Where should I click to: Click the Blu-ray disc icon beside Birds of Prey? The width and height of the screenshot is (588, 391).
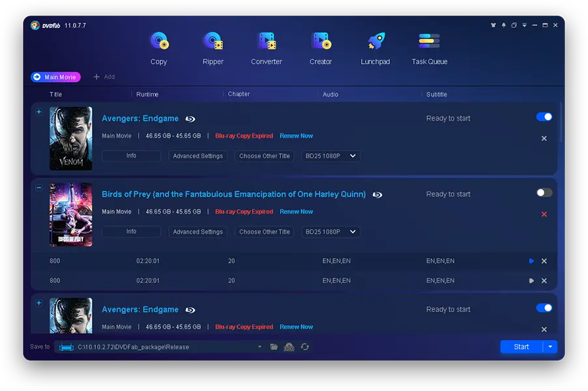coord(377,195)
